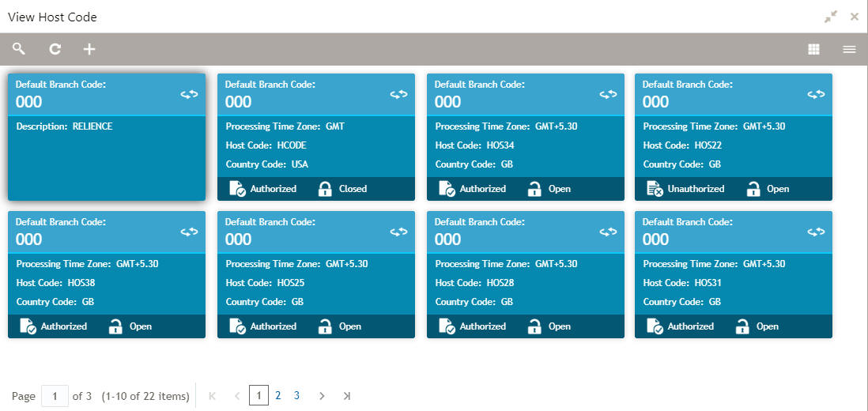Flip the RELIENCE description card
868x411 pixels.
pos(189,95)
